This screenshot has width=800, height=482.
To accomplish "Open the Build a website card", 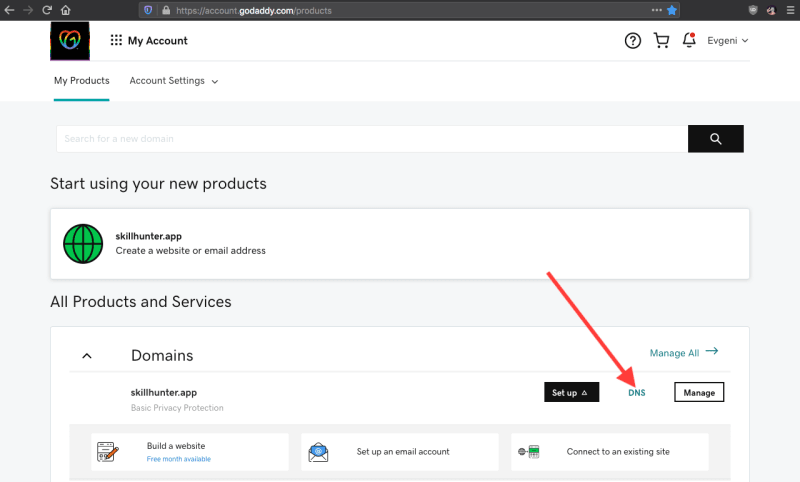I will [190, 452].
